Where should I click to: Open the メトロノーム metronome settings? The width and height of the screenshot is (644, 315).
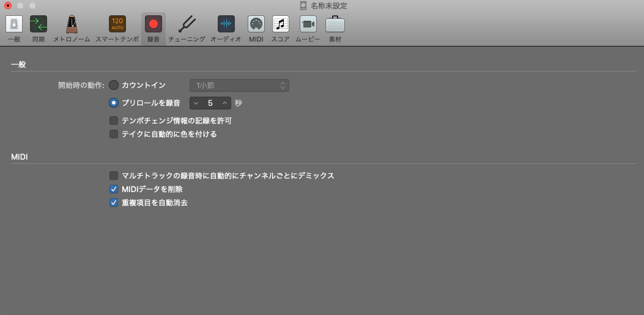point(72,24)
